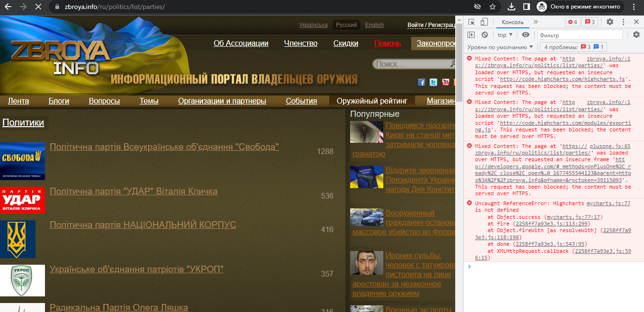The width and height of the screenshot is (644, 312).
Task: Click the '4 проблемы' issues button
Action: [x=573, y=47]
